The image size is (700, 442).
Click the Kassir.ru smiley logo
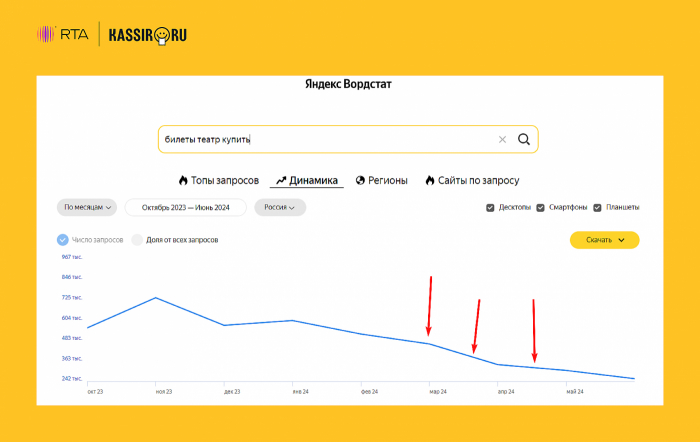(x=162, y=35)
